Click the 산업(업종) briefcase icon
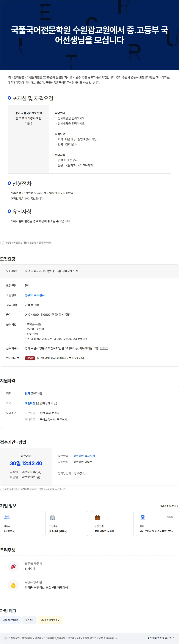179x644 pixels. 97,517
